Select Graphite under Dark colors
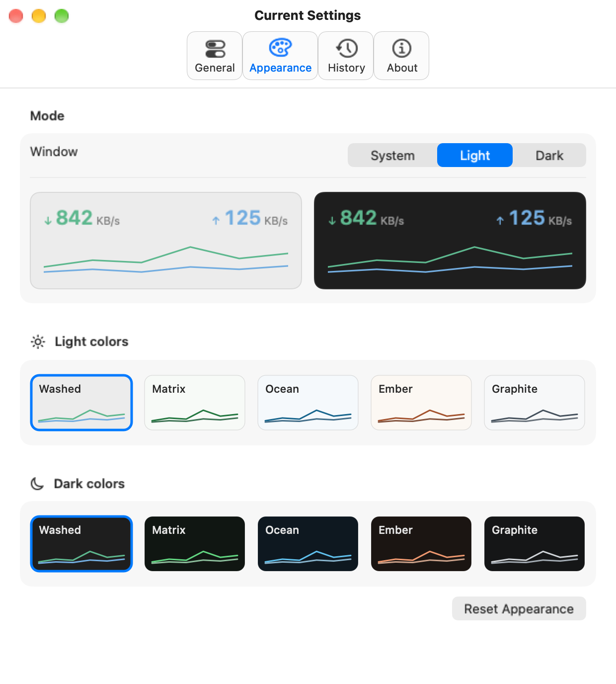The width and height of the screenshot is (616, 684). click(x=535, y=544)
